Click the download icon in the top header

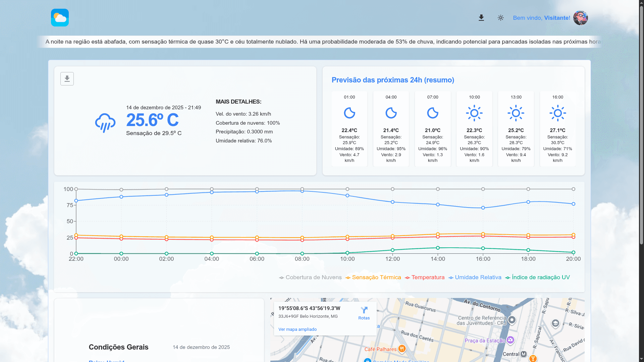pos(481,17)
